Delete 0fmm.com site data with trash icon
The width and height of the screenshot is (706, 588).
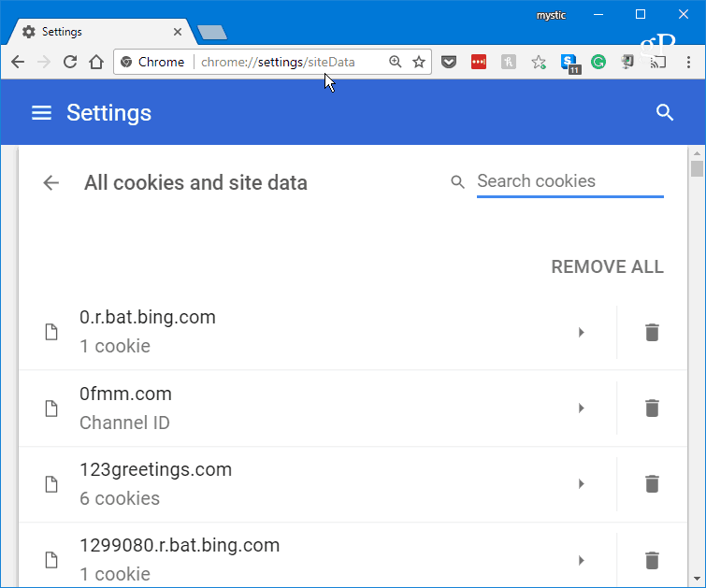click(652, 408)
